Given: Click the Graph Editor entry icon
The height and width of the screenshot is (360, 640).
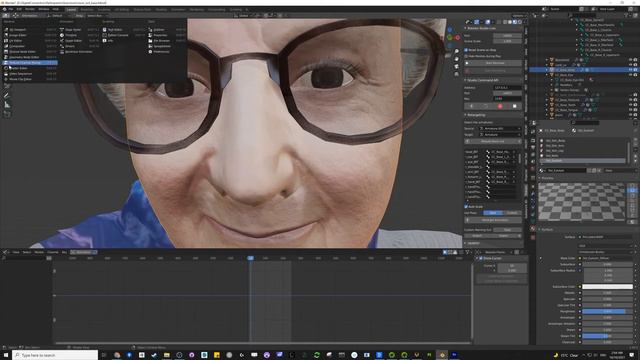Looking at the screenshot, I should coord(62,41).
